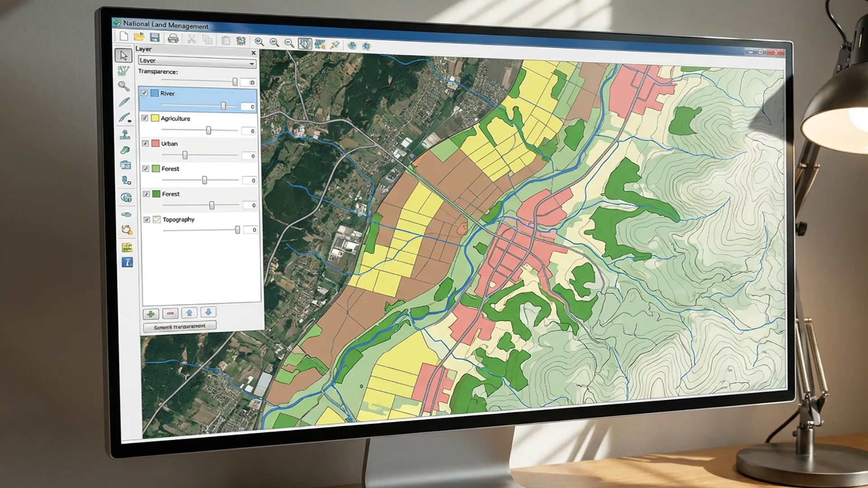This screenshot has height=488, width=868.
Task: Move layer up with the up arrow button
Action: [x=189, y=313]
